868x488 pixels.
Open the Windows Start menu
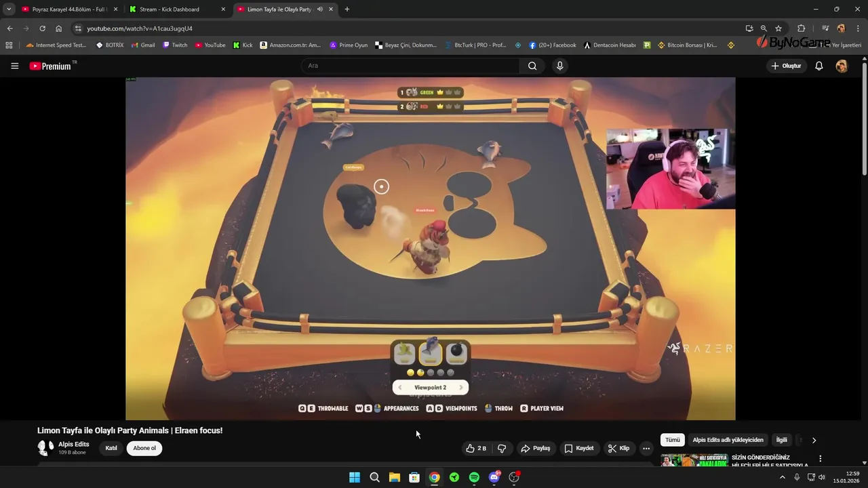coord(355,477)
